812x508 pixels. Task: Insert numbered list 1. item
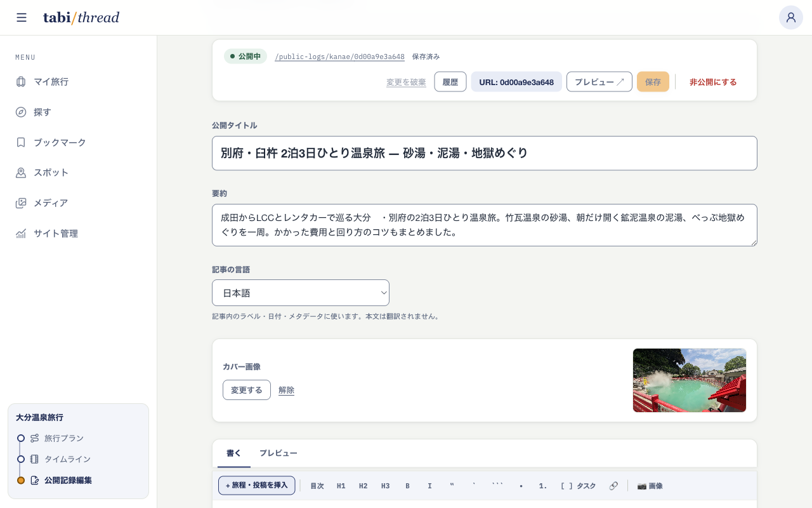543,486
